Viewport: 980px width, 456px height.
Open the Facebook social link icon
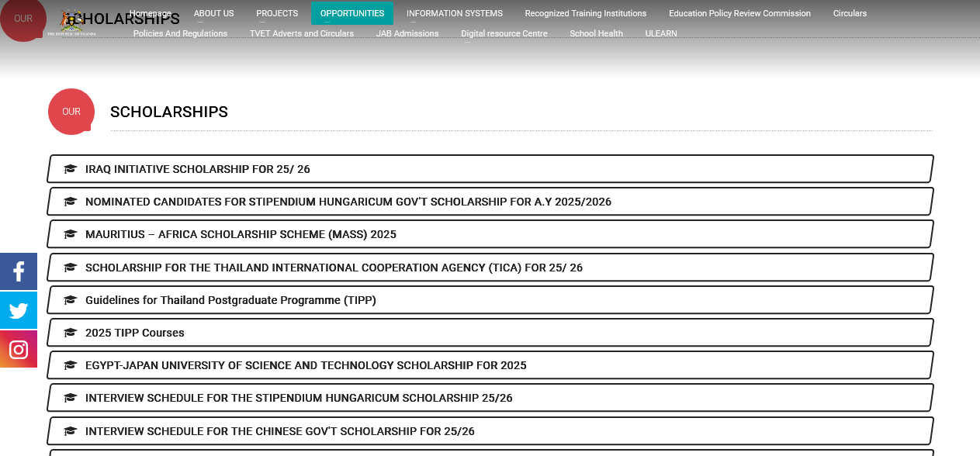[x=19, y=271]
